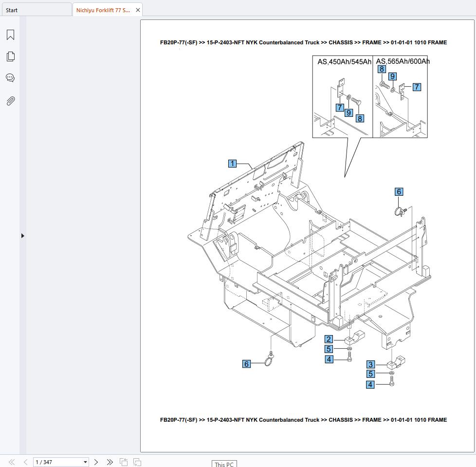Select the Nichiyu Forklift 77 S... tab

(x=103, y=10)
